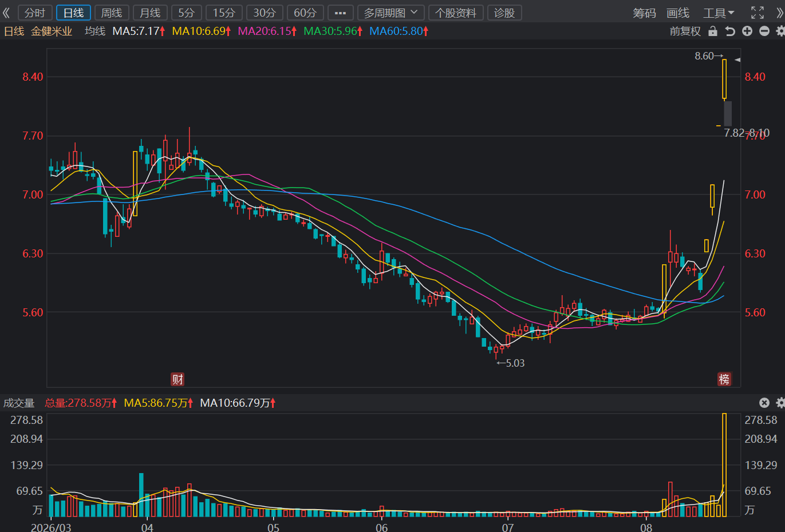Show more periods via ellipsis button

click(x=340, y=13)
